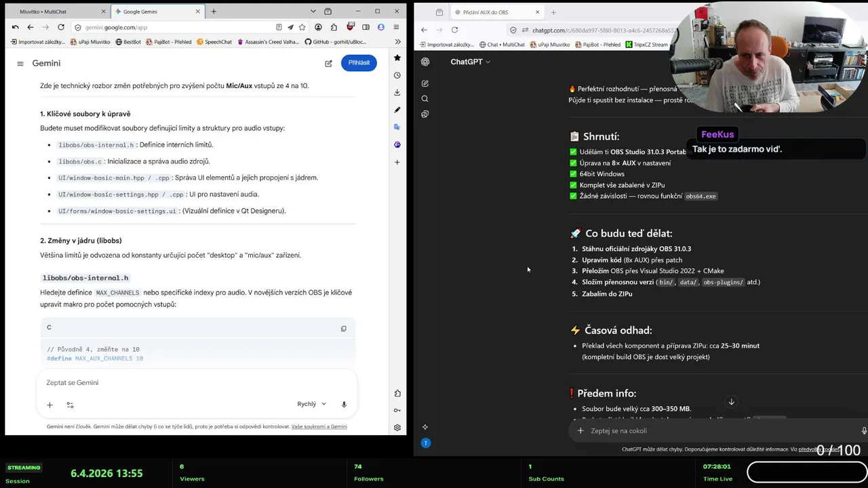Click the ChatGPT logo icon
Image resolution: width=868 pixels, height=488 pixels.
pyautogui.click(x=425, y=62)
